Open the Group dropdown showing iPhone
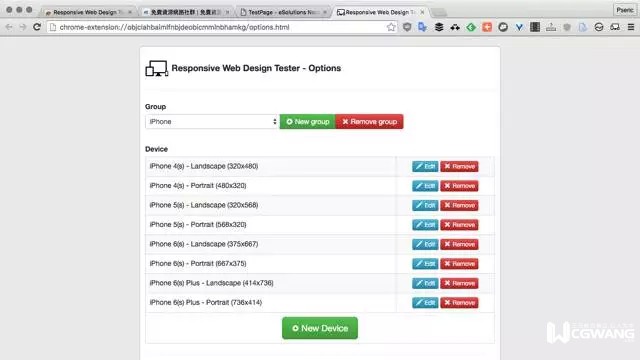640x360 pixels. (x=211, y=122)
